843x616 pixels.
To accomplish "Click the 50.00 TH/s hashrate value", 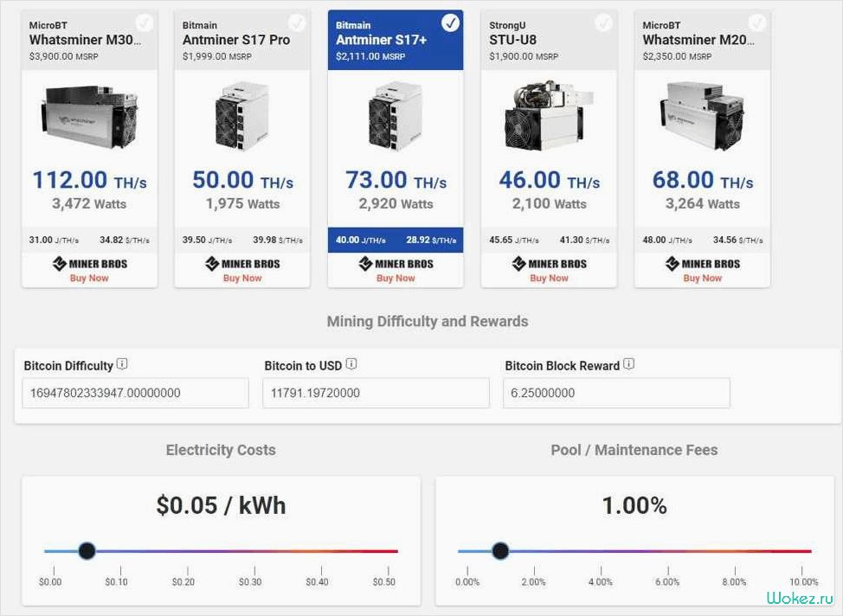I will tap(242, 180).
